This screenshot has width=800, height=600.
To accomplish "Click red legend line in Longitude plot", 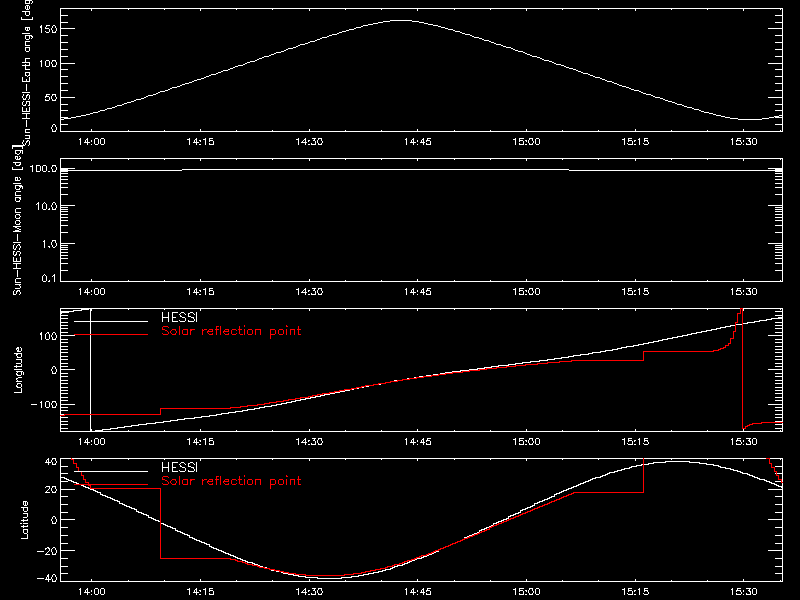I will (111, 335).
